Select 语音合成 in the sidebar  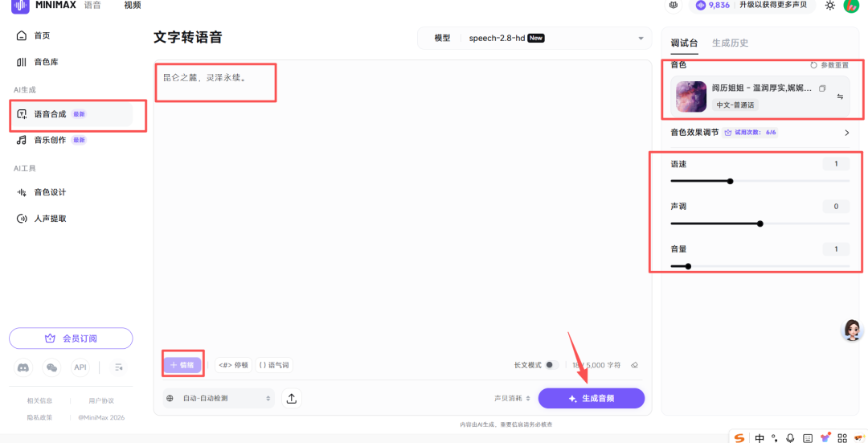(x=72, y=114)
